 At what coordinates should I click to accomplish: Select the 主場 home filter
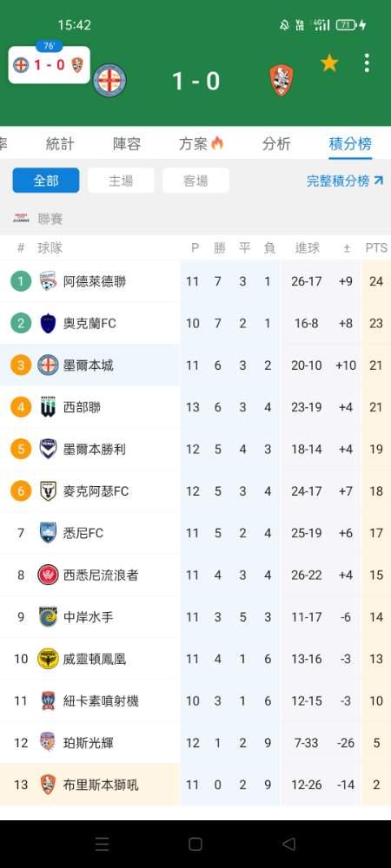click(121, 181)
